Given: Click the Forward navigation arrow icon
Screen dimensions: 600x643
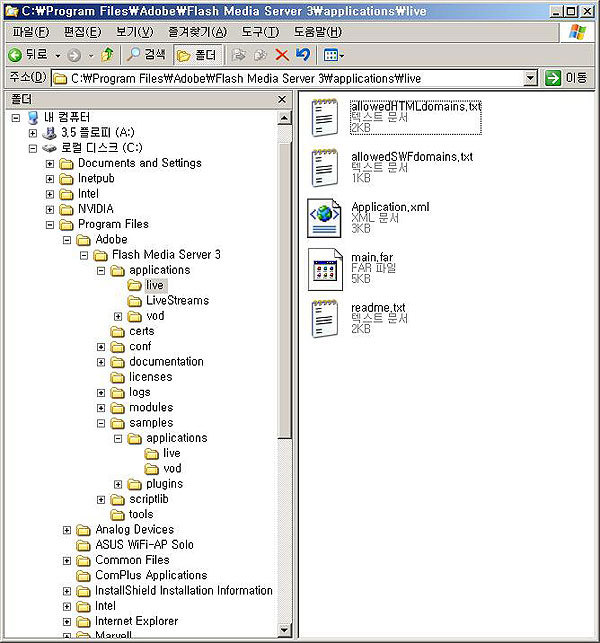Looking at the screenshot, I should (74, 55).
